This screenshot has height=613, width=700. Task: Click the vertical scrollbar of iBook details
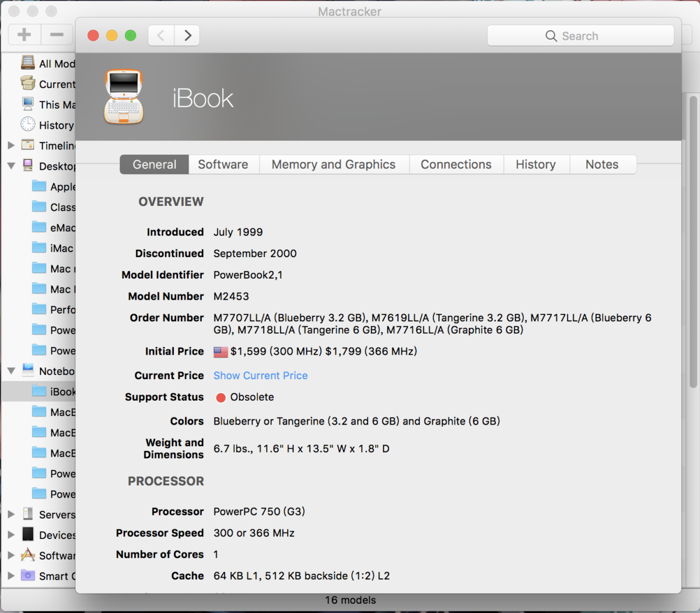pyautogui.click(x=693, y=242)
